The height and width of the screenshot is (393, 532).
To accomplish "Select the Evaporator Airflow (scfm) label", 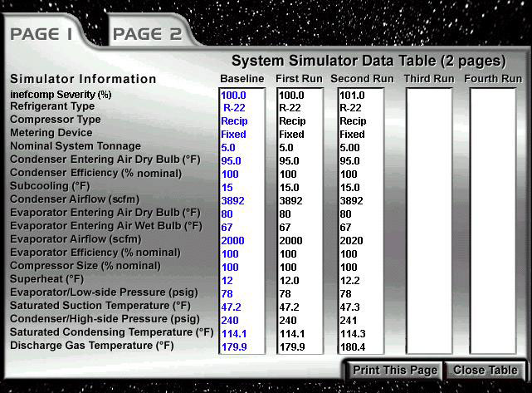I will (x=76, y=239).
